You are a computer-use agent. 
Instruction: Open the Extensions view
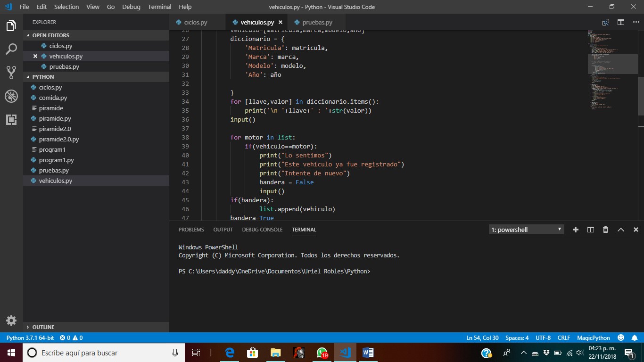click(11, 120)
